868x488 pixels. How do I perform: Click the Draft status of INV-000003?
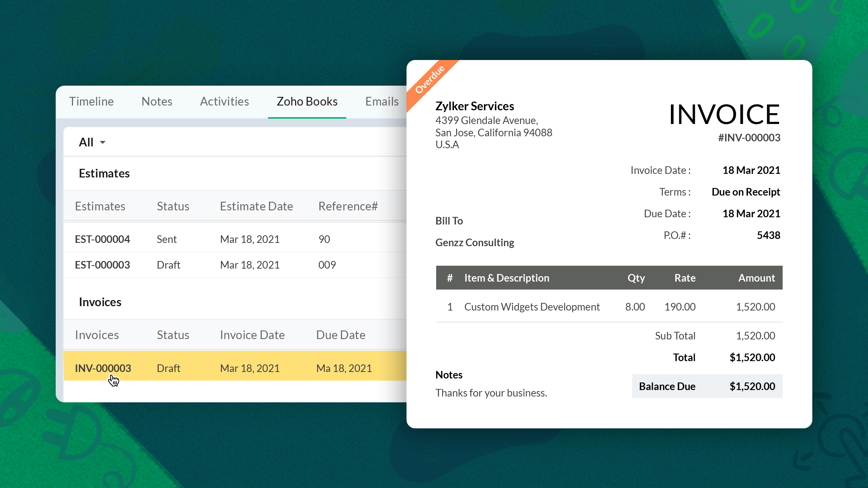168,368
